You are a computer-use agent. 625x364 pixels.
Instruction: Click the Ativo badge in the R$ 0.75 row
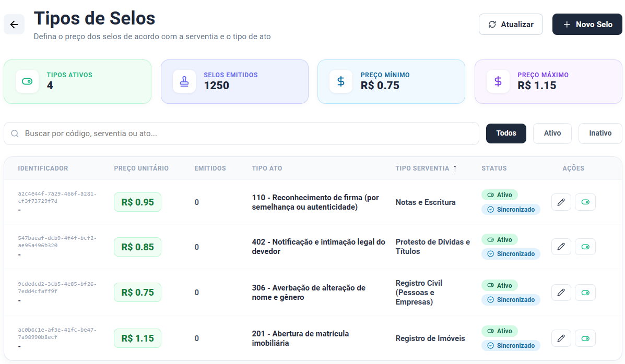(x=500, y=286)
